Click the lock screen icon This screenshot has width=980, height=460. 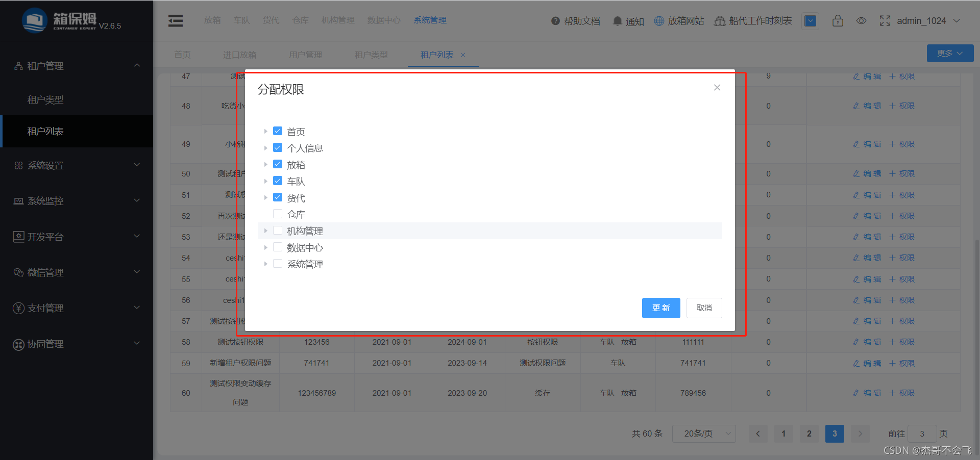[838, 21]
